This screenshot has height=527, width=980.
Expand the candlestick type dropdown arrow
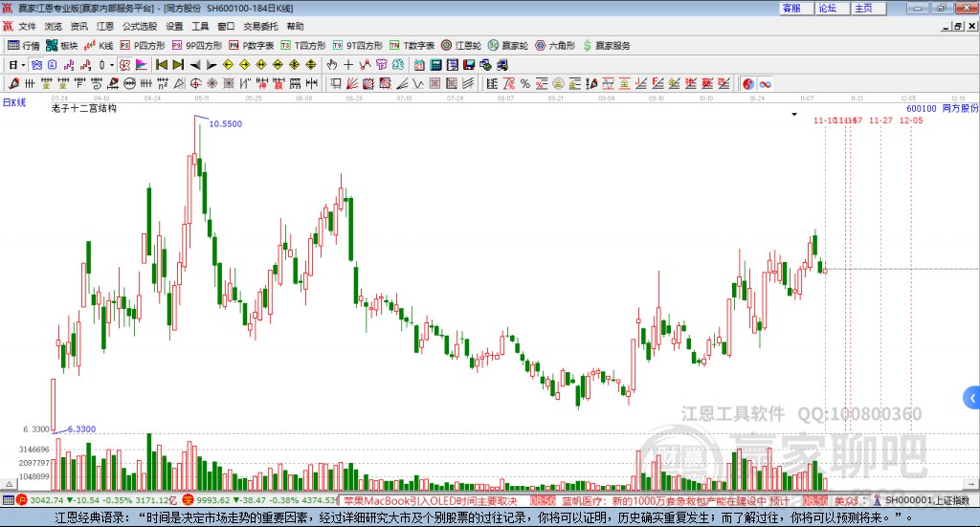coord(112,65)
